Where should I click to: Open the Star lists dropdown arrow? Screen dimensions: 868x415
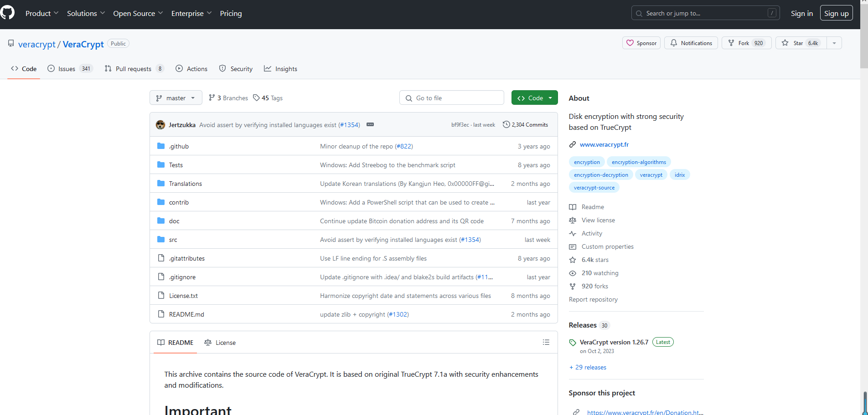point(834,43)
